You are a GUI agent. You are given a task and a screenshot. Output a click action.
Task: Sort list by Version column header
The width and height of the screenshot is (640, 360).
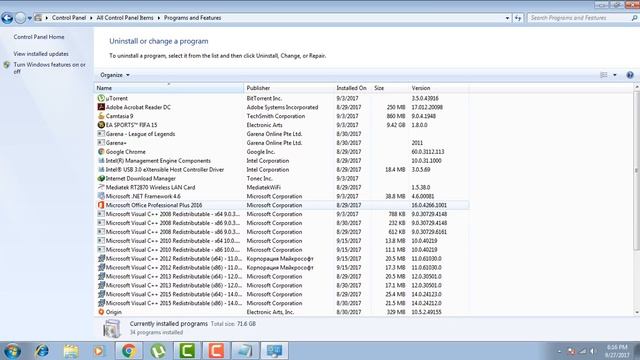click(439, 88)
